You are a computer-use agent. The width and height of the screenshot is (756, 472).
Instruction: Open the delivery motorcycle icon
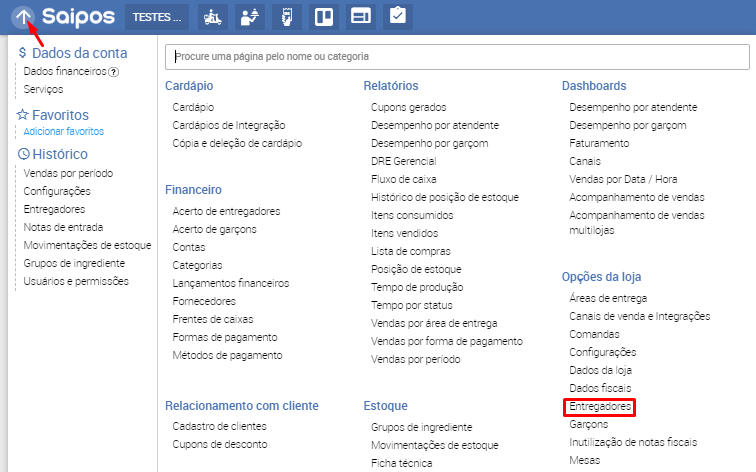coord(211,17)
